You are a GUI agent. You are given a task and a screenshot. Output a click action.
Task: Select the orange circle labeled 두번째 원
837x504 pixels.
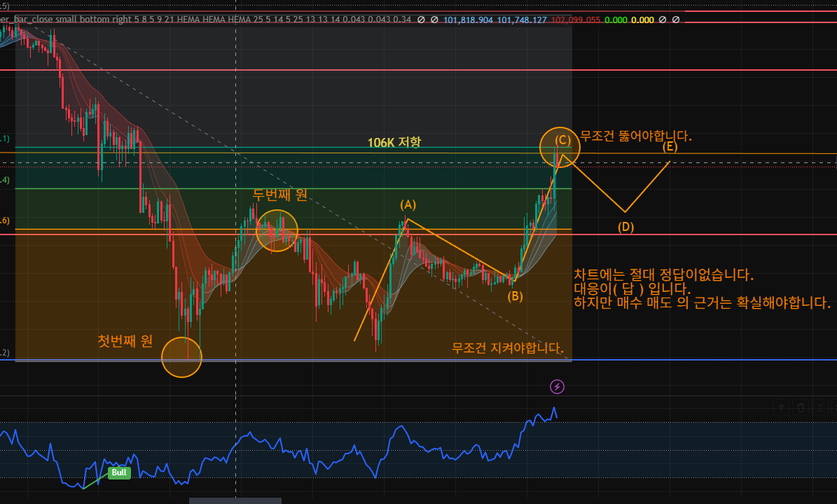point(277,230)
